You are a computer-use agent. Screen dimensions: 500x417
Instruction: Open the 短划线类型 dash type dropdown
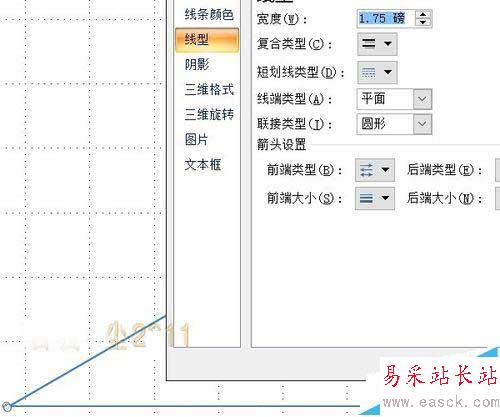pos(377,72)
